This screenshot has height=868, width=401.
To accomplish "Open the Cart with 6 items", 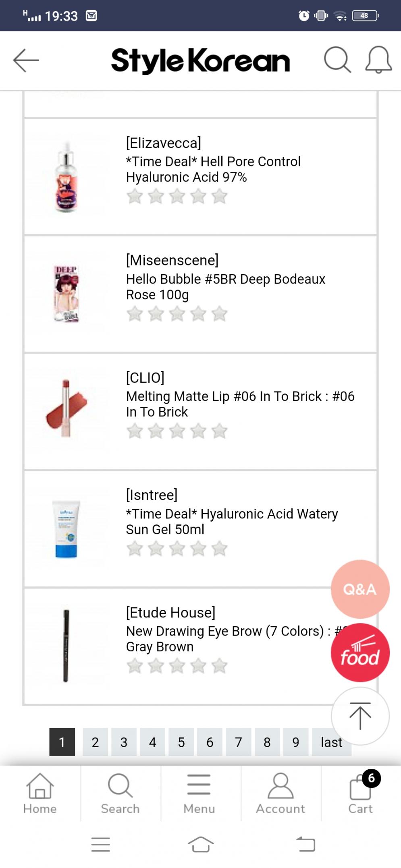I will [x=361, y=793].
